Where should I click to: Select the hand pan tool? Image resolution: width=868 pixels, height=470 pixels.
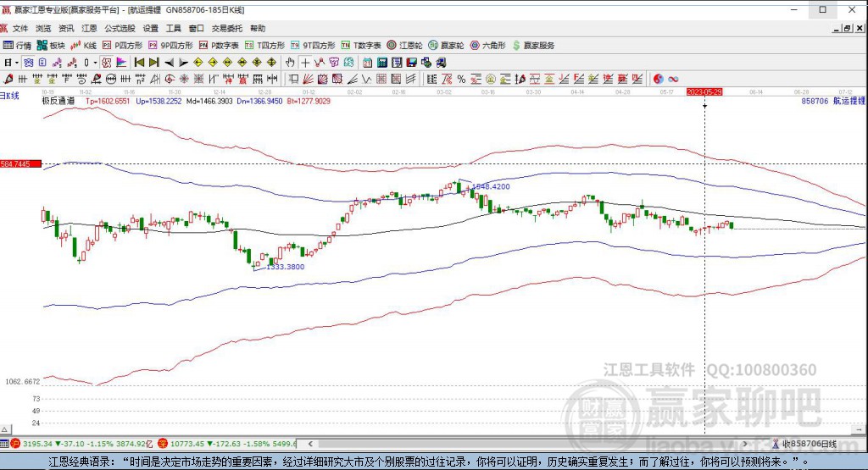click(x=290, y=63)
